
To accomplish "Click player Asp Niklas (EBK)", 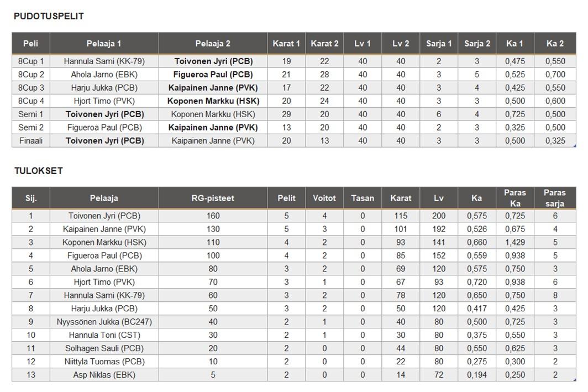I will click(104, 375).
